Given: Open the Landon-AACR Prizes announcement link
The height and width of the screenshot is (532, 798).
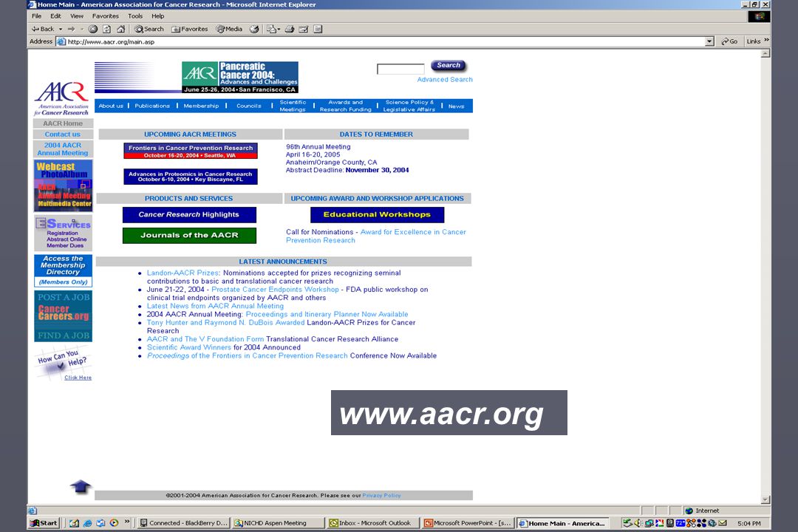Looking at the screenshot, I should (x=183, y=273).
